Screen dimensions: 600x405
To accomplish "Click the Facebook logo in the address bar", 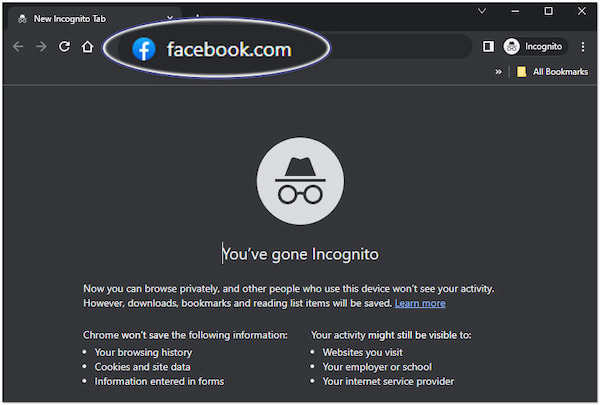I will (x=144, y=49).
